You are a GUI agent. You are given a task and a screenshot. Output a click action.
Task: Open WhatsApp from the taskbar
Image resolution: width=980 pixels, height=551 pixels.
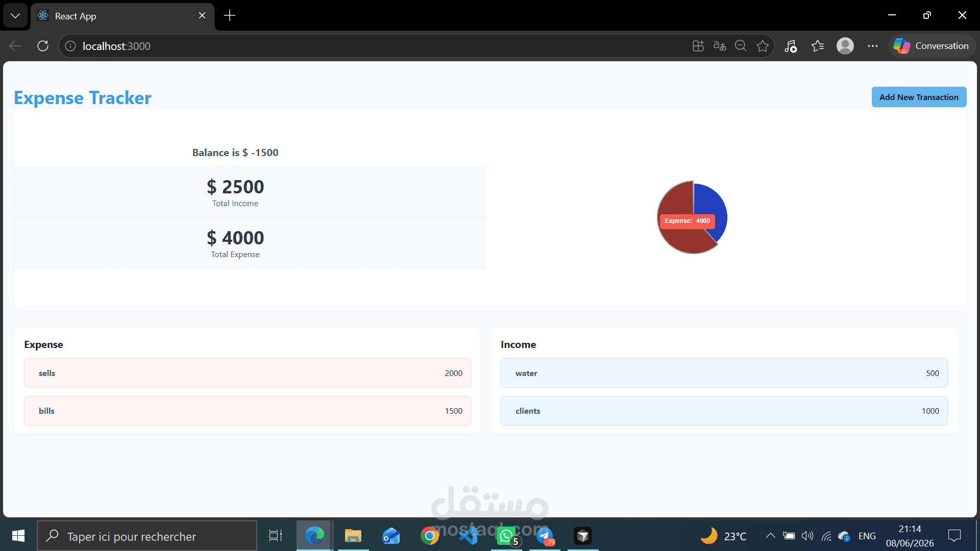pos(507,536)
